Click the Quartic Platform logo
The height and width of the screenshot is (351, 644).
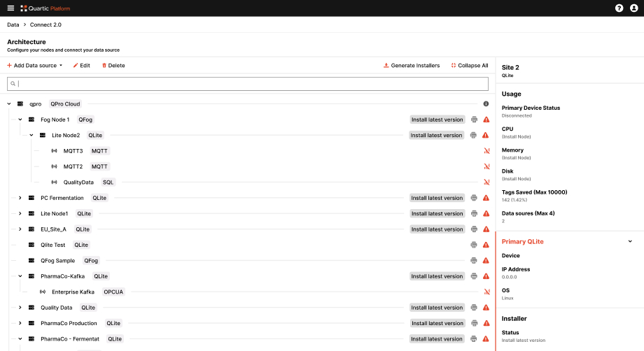(45, 8)
